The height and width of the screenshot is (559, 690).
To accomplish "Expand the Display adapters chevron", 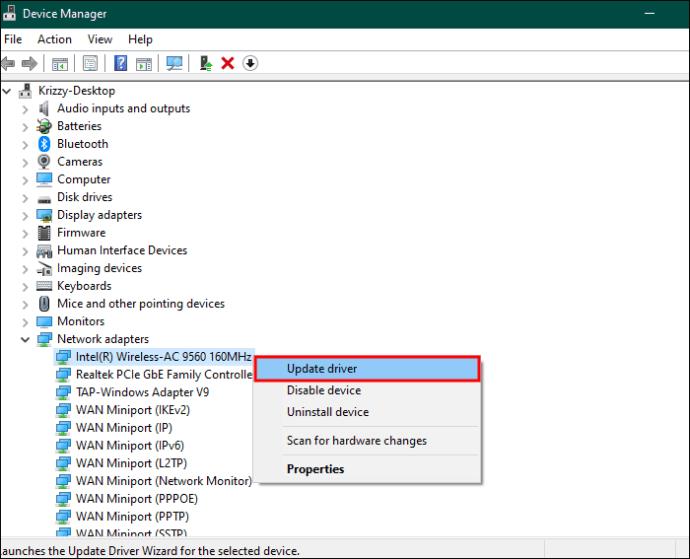I will [25, 216].
